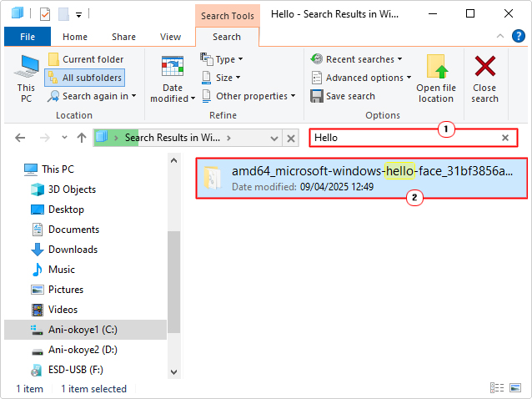Open Help via the question mark icon
Screen dimensions: 532x399
[519, 36]
